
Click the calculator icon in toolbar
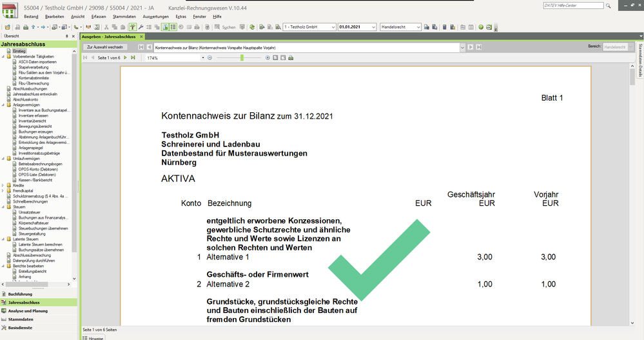click(x=444, y=27)
